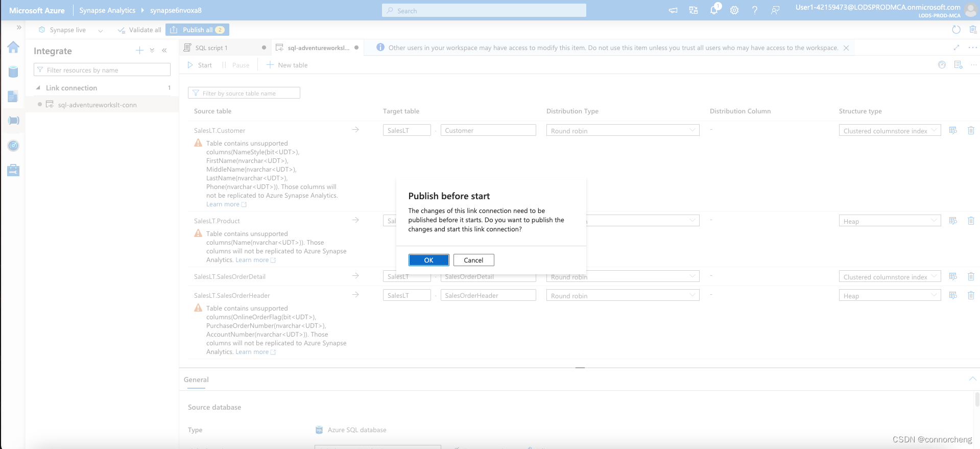
Task: Edit column mapping for SalesOrderDetail row
Action: (x=953, y=276)
